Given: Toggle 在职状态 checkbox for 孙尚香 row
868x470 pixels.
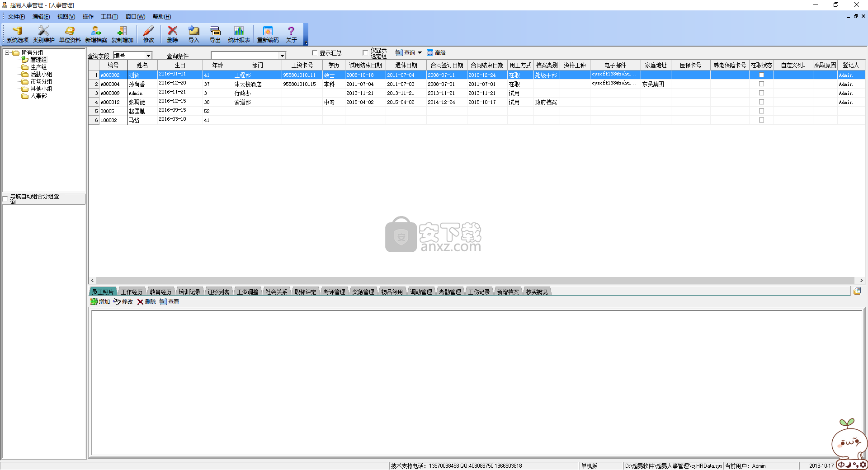Looking at the screenshot, I should pyautogui.click(x=761, y=84).
